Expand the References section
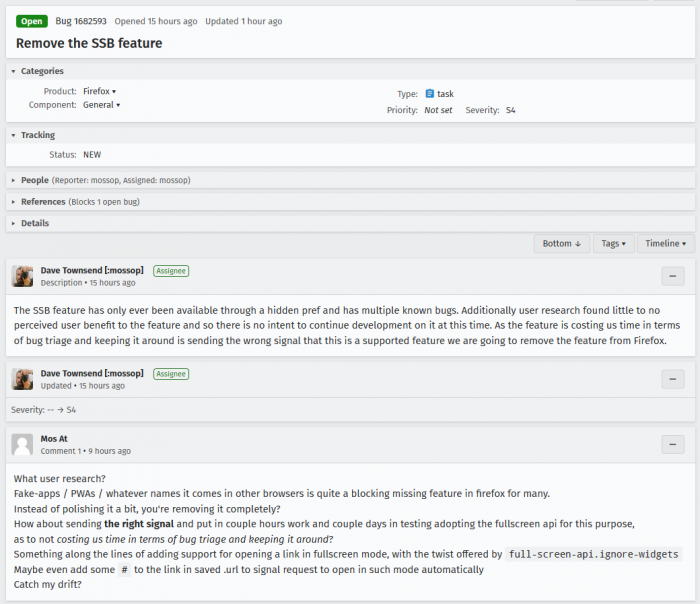The height and width of the screenshot is (604, 700). (x=43, y=202)
